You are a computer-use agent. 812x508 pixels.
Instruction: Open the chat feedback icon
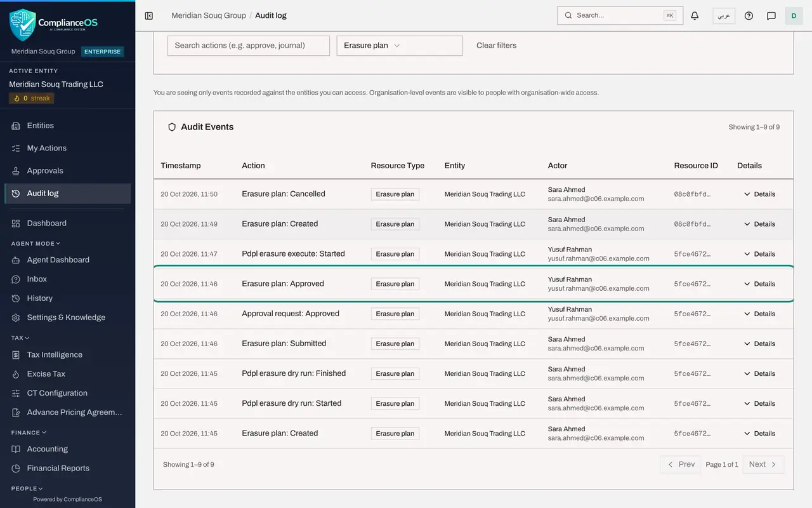pyautogui.click(x=771, y=16)
